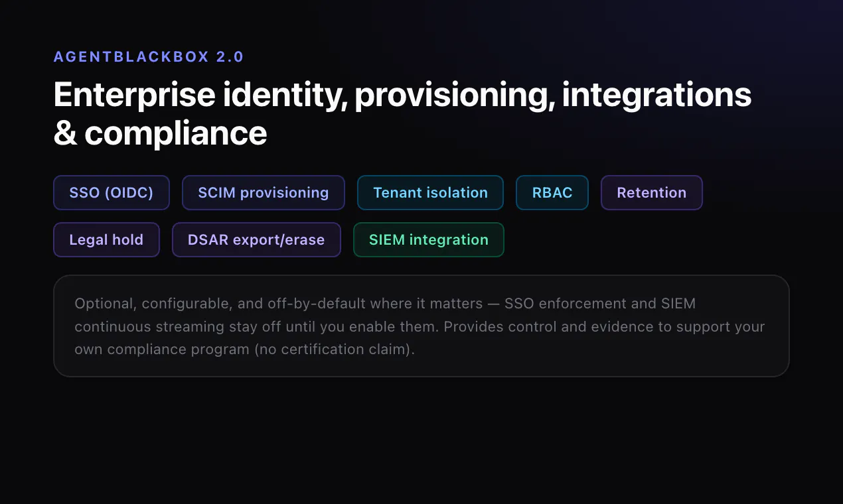Click the DSAR export/erase tag
Screen dimensions: 843x504
click(256, 239)
